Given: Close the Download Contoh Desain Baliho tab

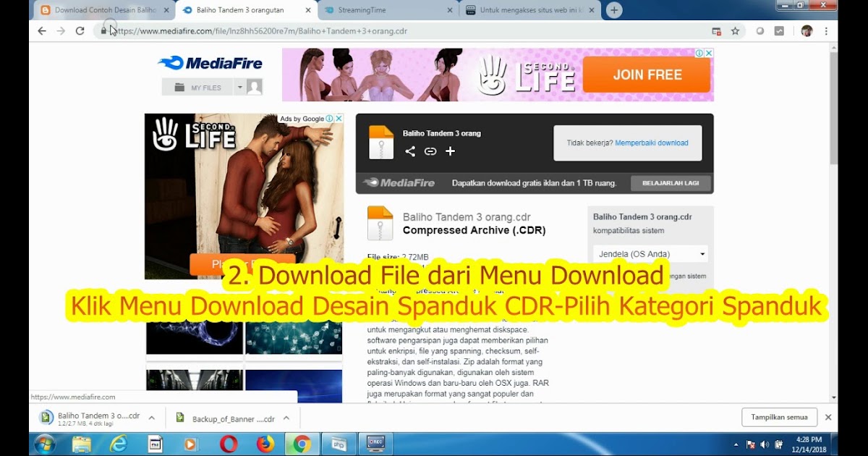Looking at the screenshot, I should click(166, 10).
